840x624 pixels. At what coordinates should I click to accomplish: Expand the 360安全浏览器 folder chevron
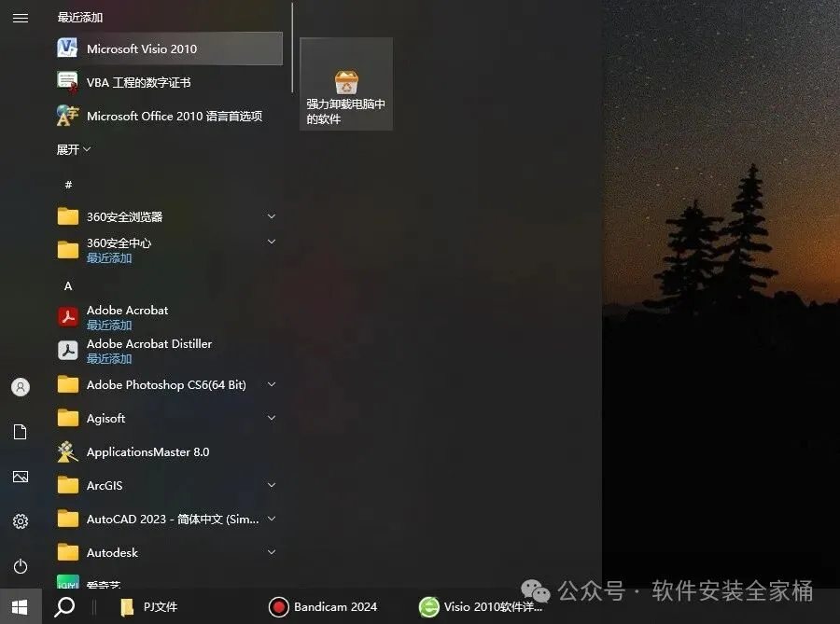(x=272, y=216)
